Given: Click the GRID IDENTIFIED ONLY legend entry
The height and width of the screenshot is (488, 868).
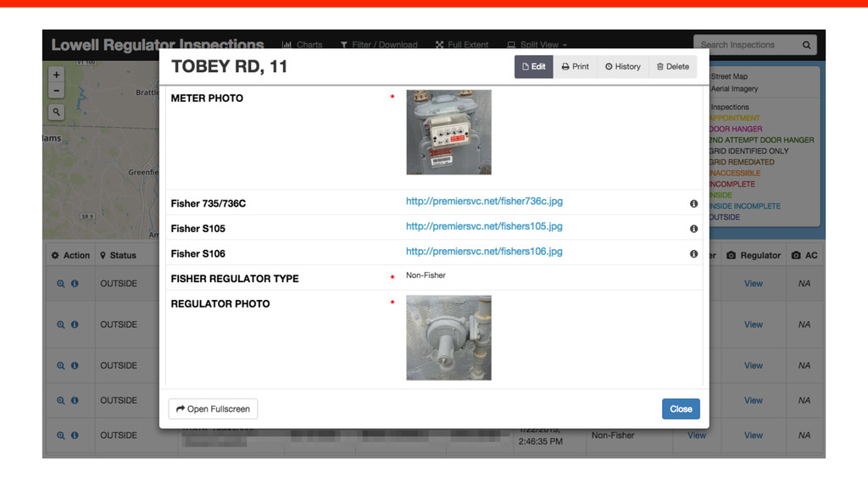Looking at the screenshot, I should pyautogui.click(x=749, y=151).
